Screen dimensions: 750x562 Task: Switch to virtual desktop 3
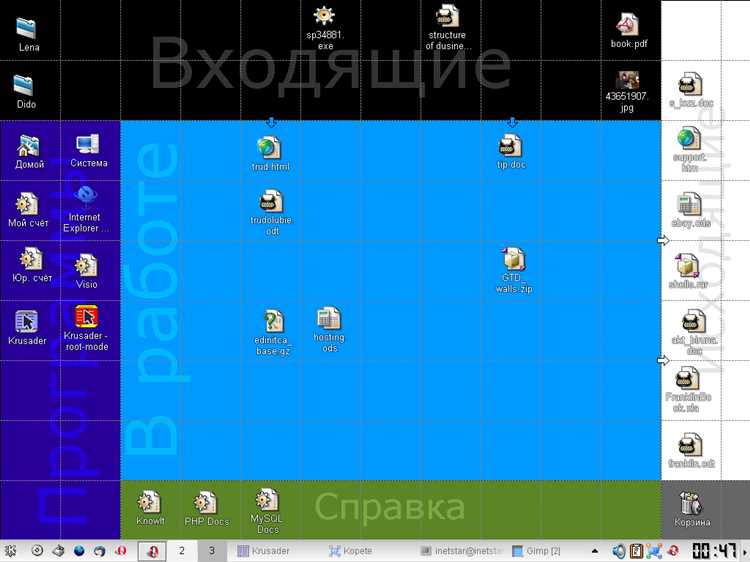211,551
